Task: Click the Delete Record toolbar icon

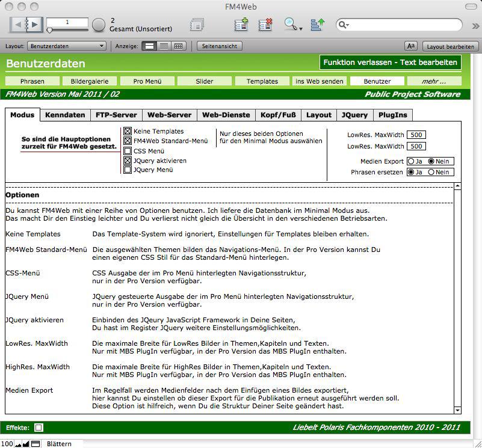Action: [x=265, y=25]
